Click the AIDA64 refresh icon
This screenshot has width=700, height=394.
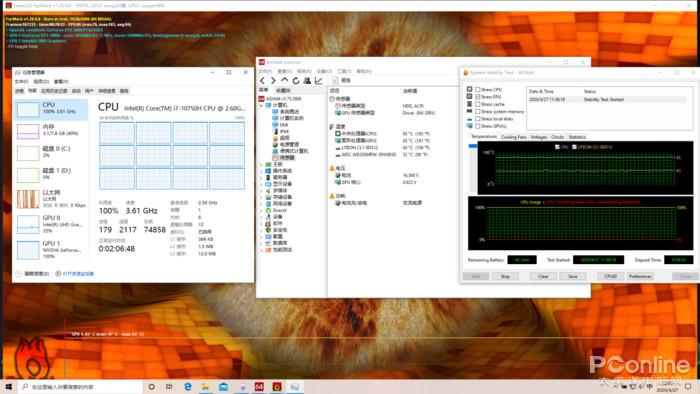(x=296, y=81)
